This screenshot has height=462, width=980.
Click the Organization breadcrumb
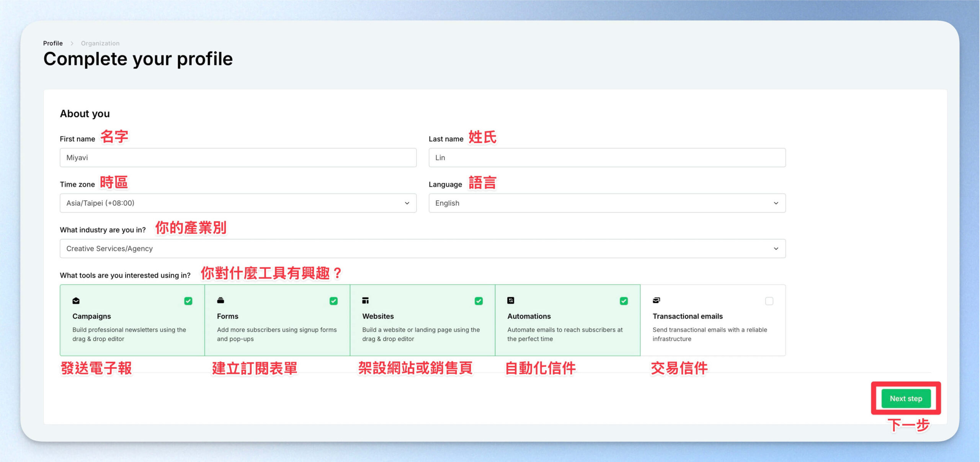[x=100, y=43]
